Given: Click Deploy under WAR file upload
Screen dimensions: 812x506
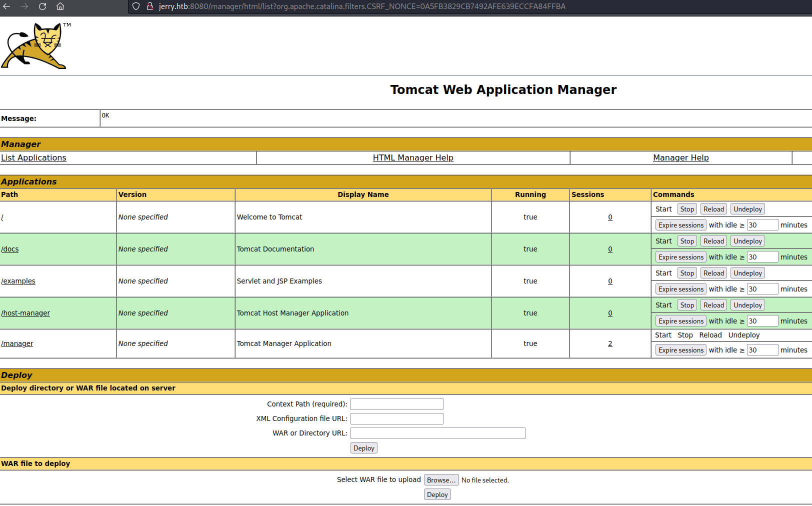Looking at the screenshot, I should click(437, 494).
